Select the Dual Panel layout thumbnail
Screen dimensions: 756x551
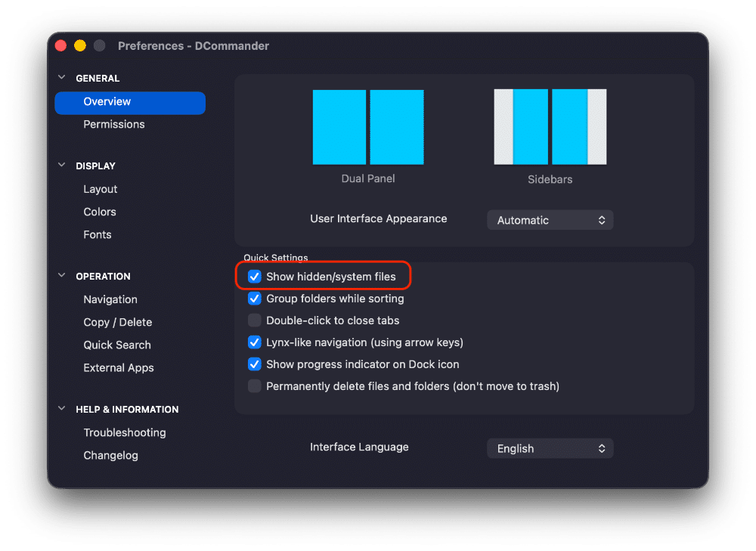point(368,127)
